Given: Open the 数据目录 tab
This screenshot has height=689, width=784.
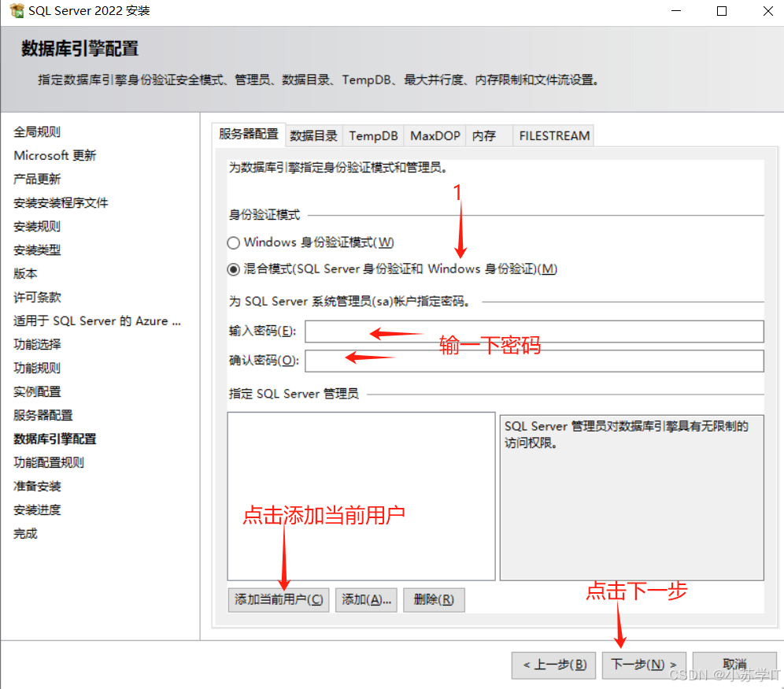Looking at the screenshot, I should 313,136.
